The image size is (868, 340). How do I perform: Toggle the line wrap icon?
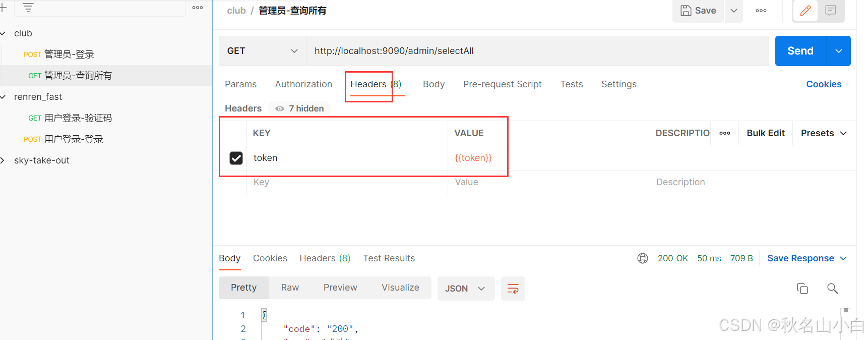coord(513,289)
